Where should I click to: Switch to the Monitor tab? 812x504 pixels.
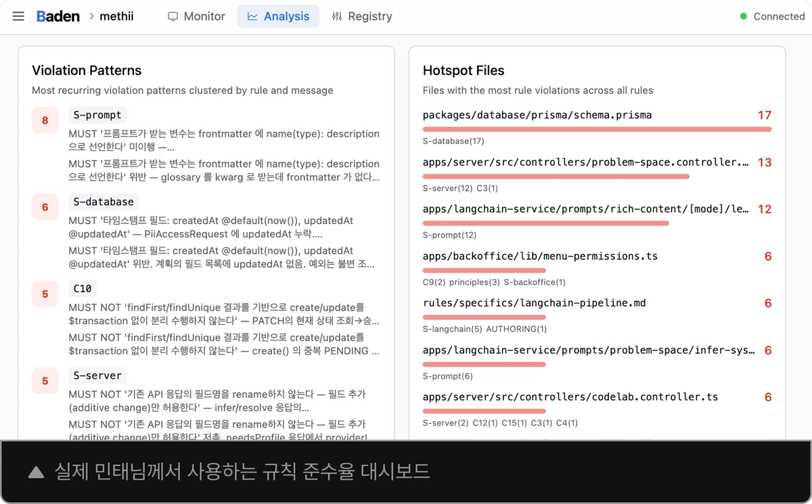pyautogui.click(x=196, y=16)
